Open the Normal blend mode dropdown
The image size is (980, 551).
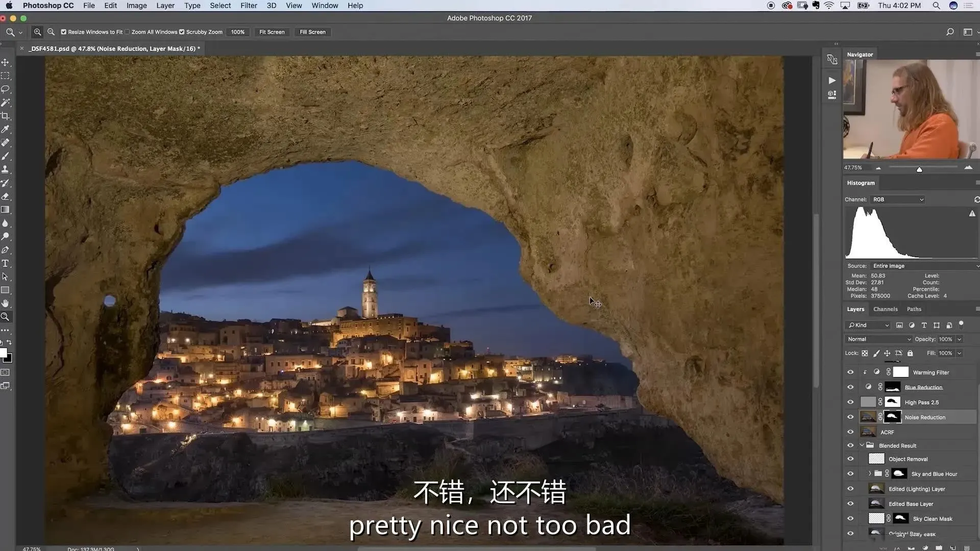[x=878, y=339]
